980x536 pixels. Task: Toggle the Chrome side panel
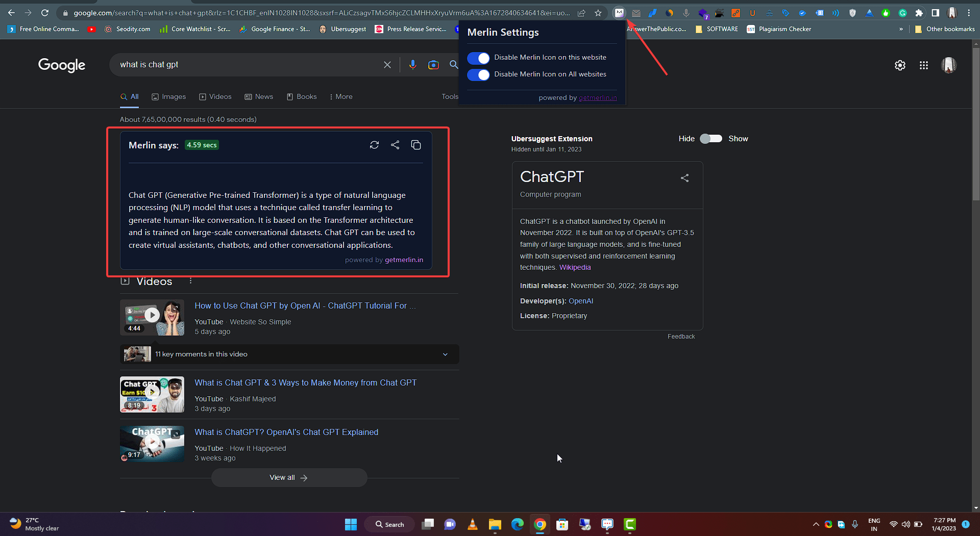pos(936,13)
